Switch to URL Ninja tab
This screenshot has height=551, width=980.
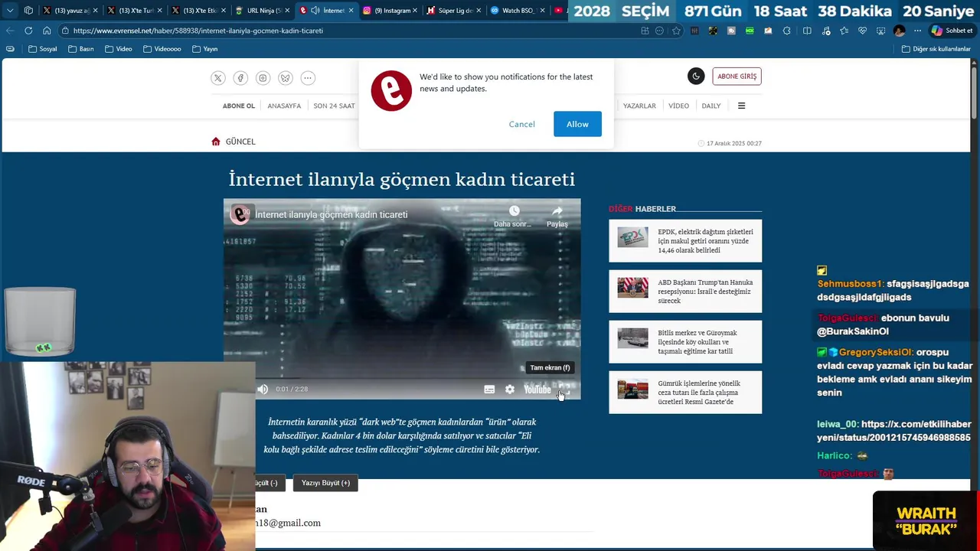point(262,11)
